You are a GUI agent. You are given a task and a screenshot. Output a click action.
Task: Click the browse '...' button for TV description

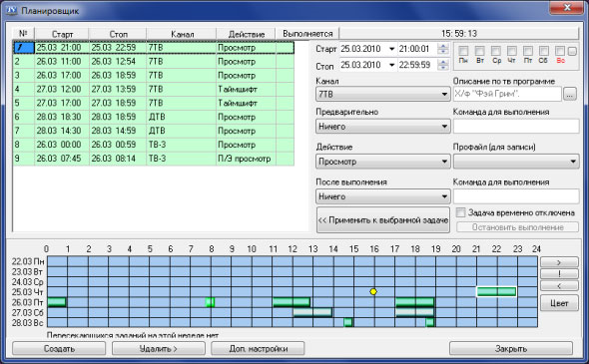point(570,94)
